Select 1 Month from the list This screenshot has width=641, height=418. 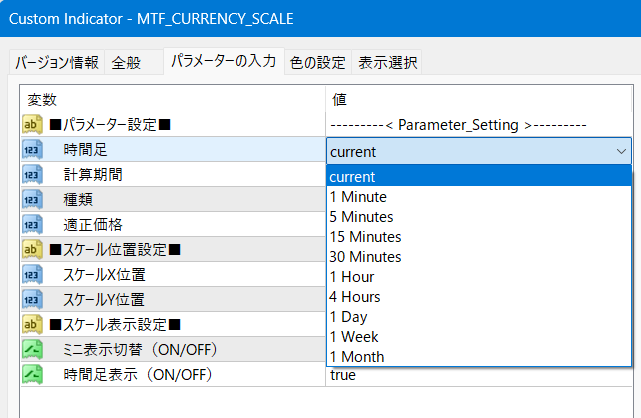479,357
